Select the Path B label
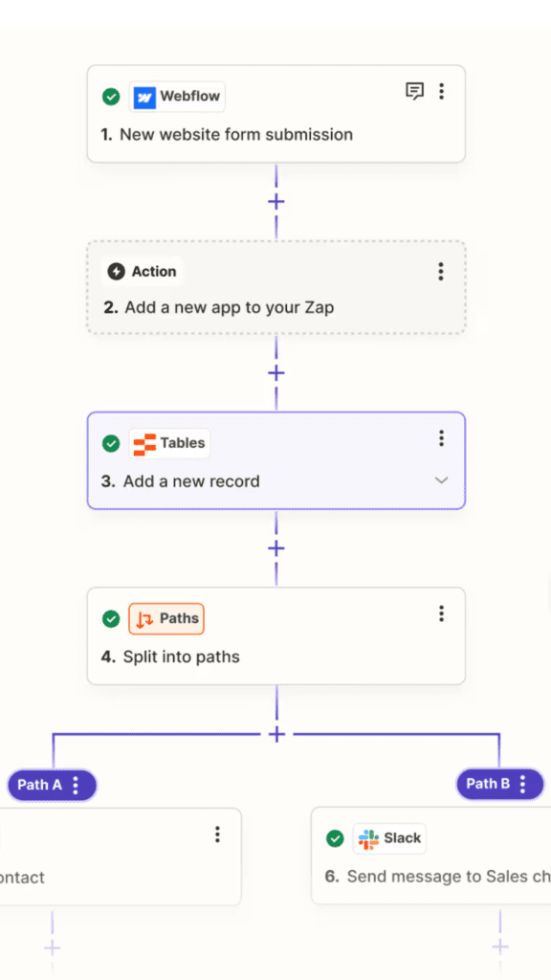The height and width of the screenshot is (980, 551). coord(488,784)
